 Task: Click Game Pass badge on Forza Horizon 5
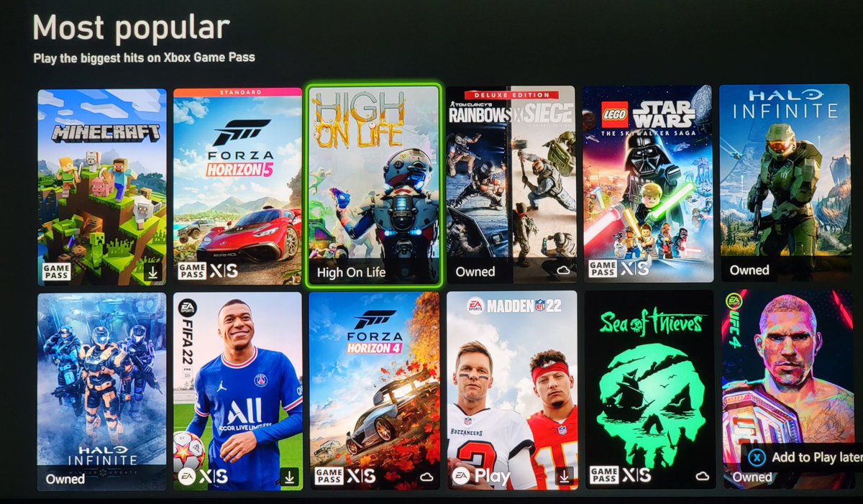click(x=192, y=271)
